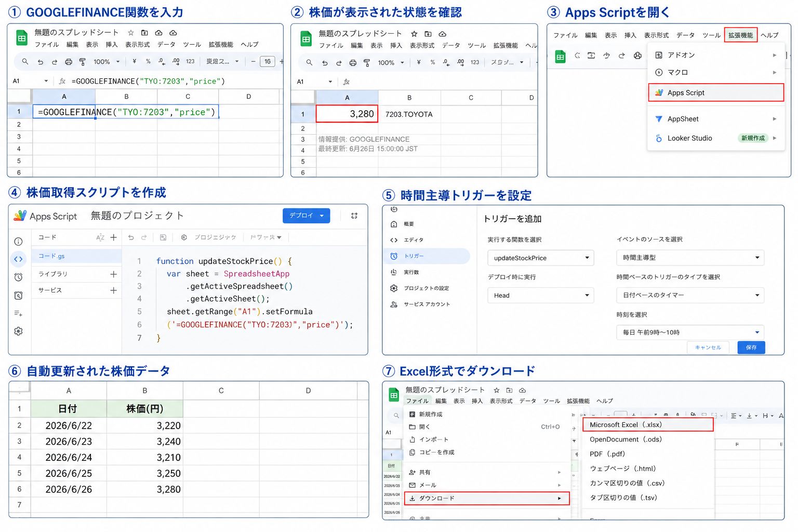Screen dimensions: 798x532
Task: Open the 日付ベースのタイマー trigger type dropdown
Action: pos(690,295)
